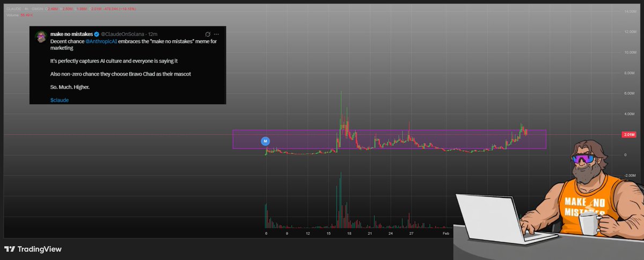Click the '18' date axis label
This screenshot has width=644, height=260.
pos(349,234)
